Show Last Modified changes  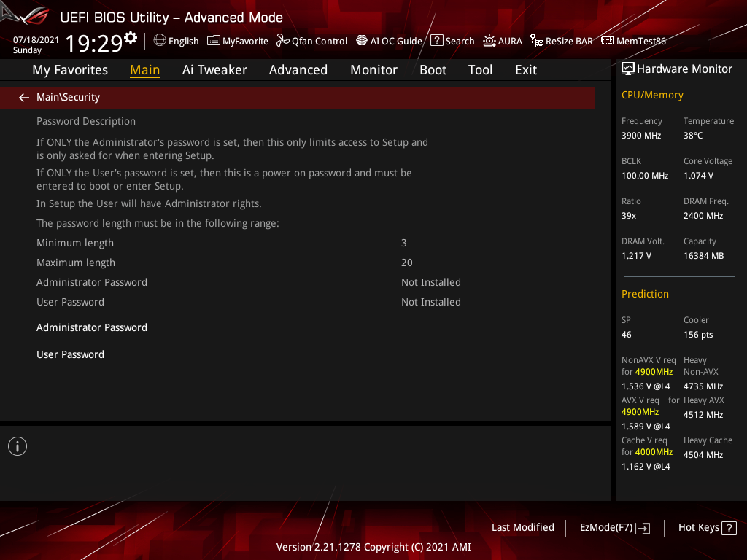point(522,527)
